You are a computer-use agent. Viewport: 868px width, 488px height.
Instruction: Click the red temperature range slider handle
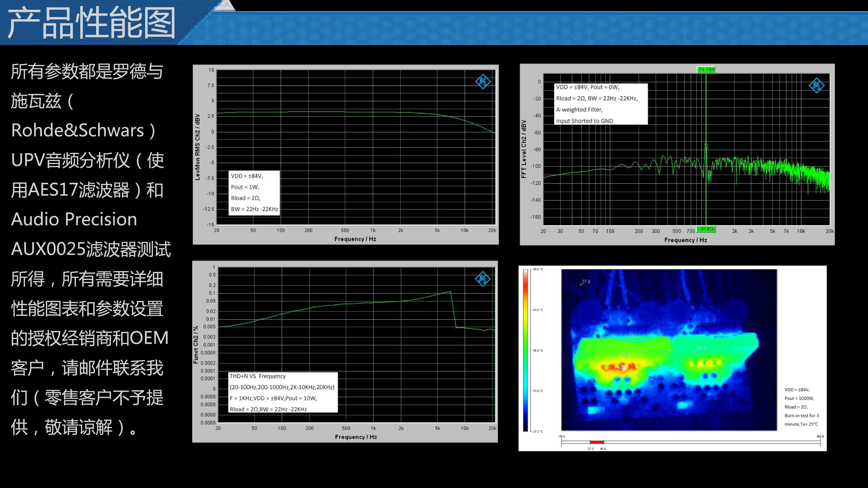pyautogui.click(x=597, y=442)
